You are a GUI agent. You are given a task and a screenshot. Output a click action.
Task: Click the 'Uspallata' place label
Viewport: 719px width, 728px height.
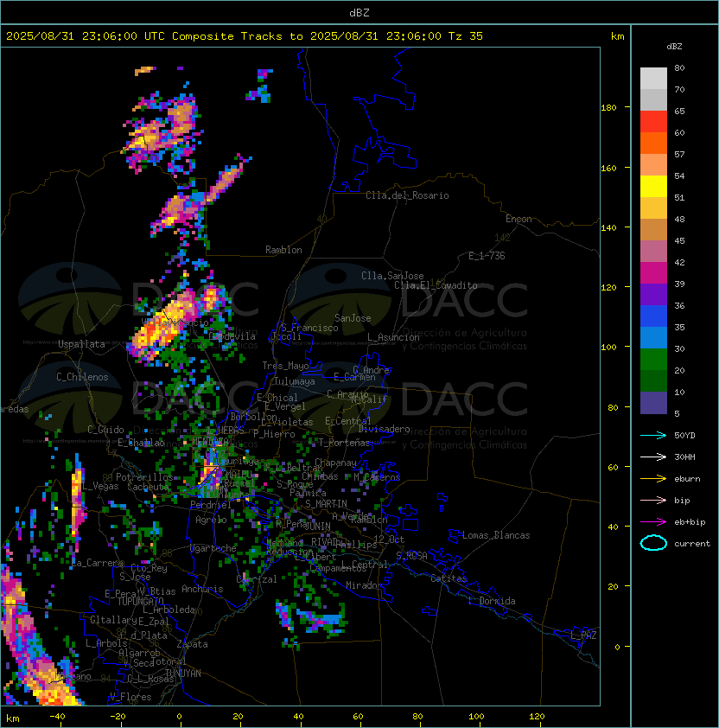81,344
